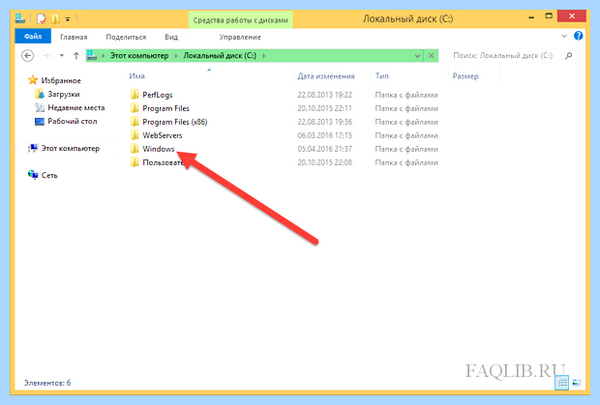Open Загрузки in the navigation pane
Viewport: 600px width, 405px height.
click(64, 94)
